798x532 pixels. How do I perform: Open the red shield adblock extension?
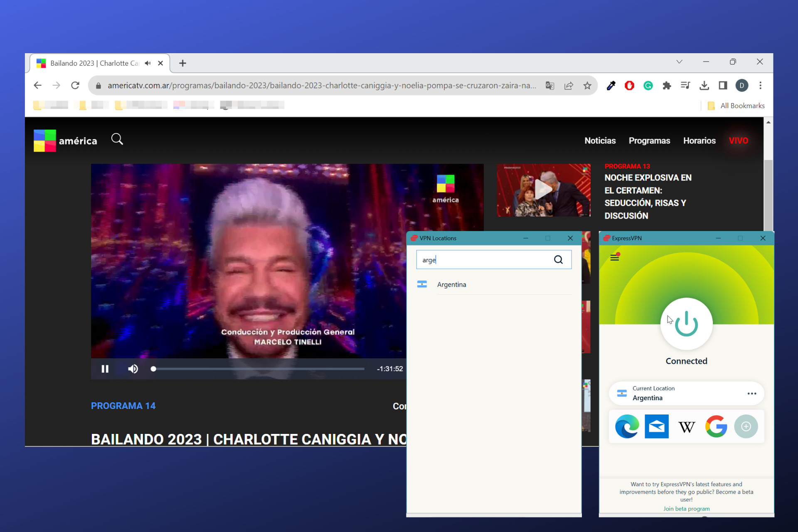629,86
